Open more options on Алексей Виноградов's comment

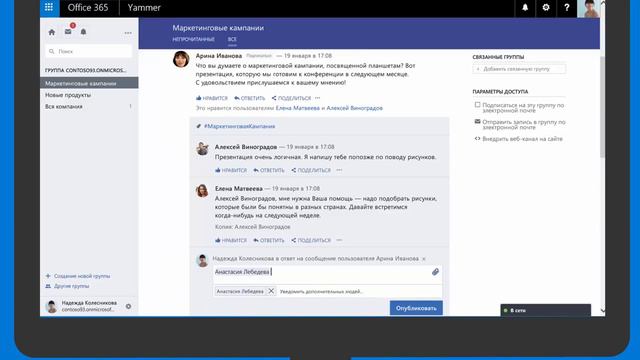[339, 170]
